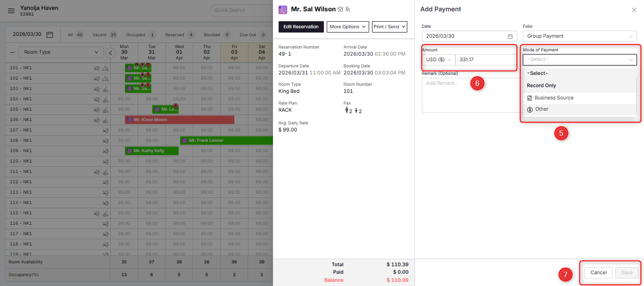Open calendar icon in the payment Date field
Image resolution: width=644 pixels, height=286 pixels.
510,36
